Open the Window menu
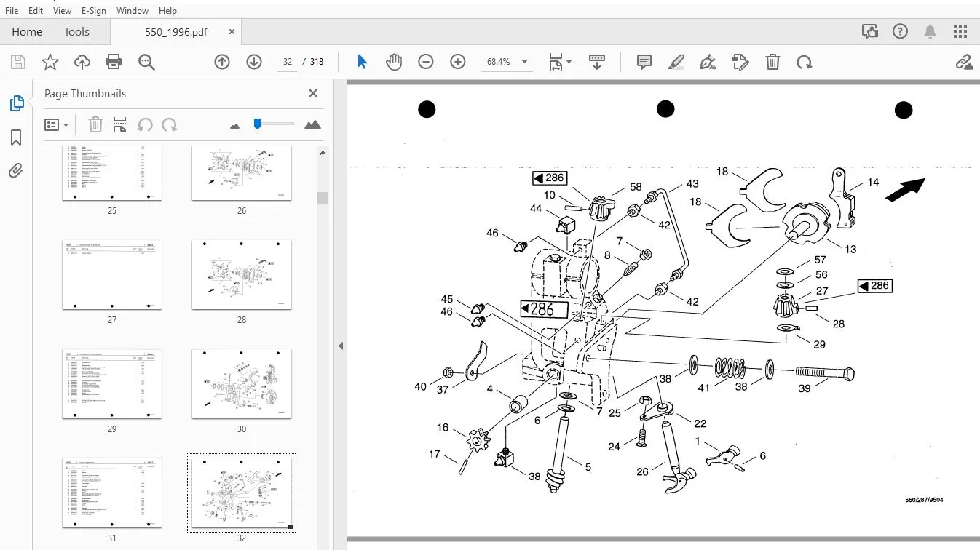 [133, 11]
